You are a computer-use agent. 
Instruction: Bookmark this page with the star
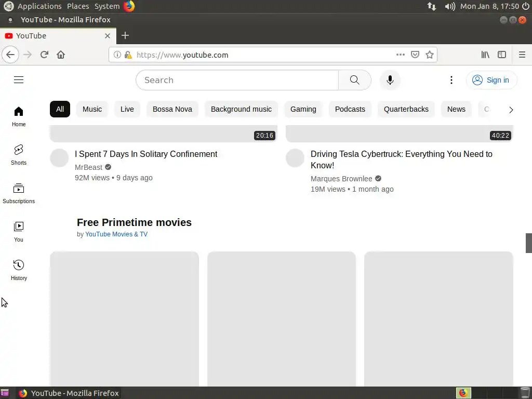pyautogui.click(x=430, y=55)
